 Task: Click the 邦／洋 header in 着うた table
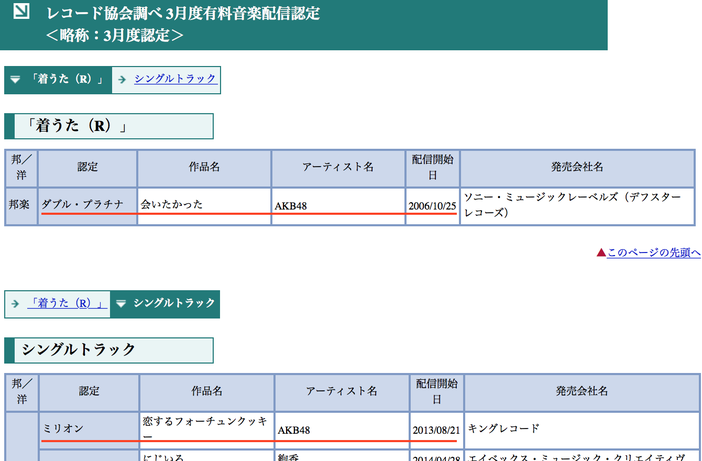[x=21, y=168]
